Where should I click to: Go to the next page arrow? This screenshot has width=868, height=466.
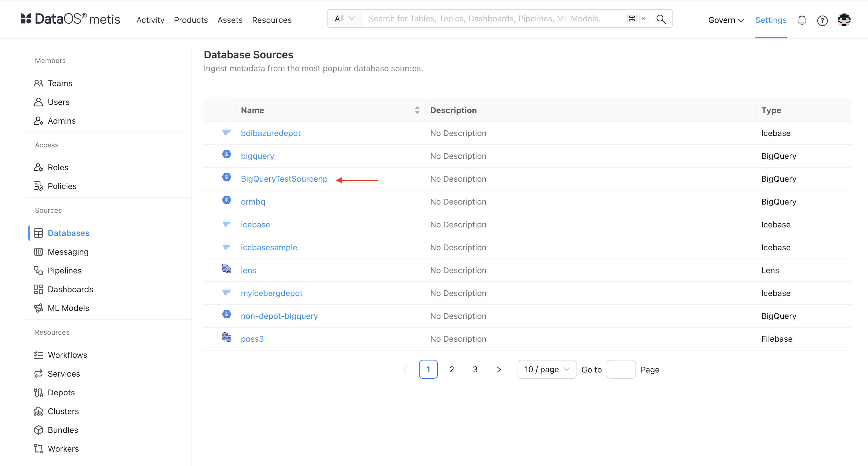pos(499,369)
